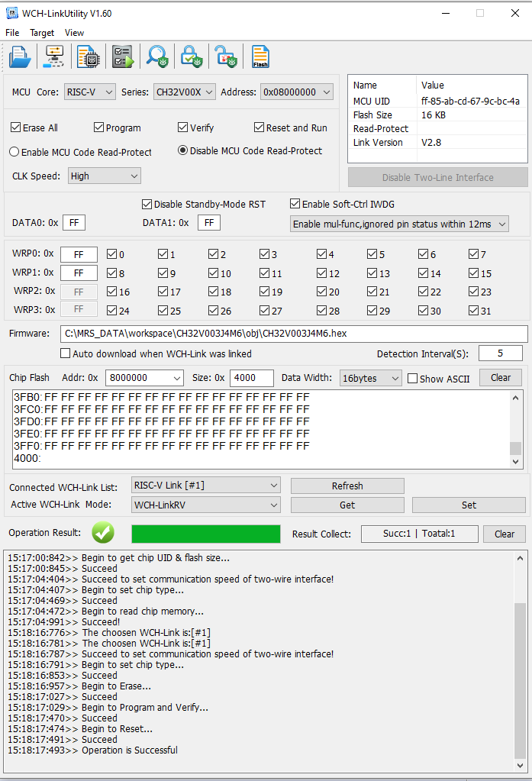Expand the CLK Speed dropdown
532x781 pixels.
[105, 176]
